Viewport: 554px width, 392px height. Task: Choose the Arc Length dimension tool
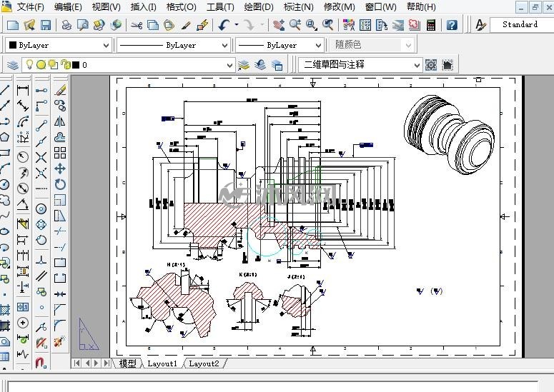click(x=23, y=121)
